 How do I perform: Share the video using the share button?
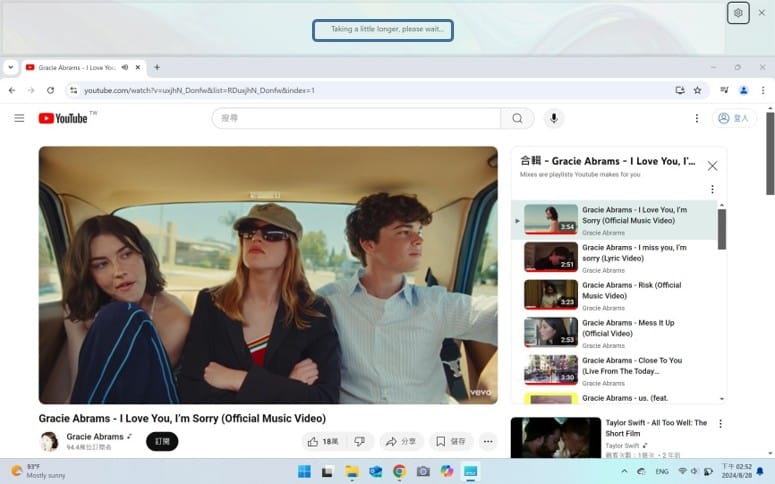(401, 441)
